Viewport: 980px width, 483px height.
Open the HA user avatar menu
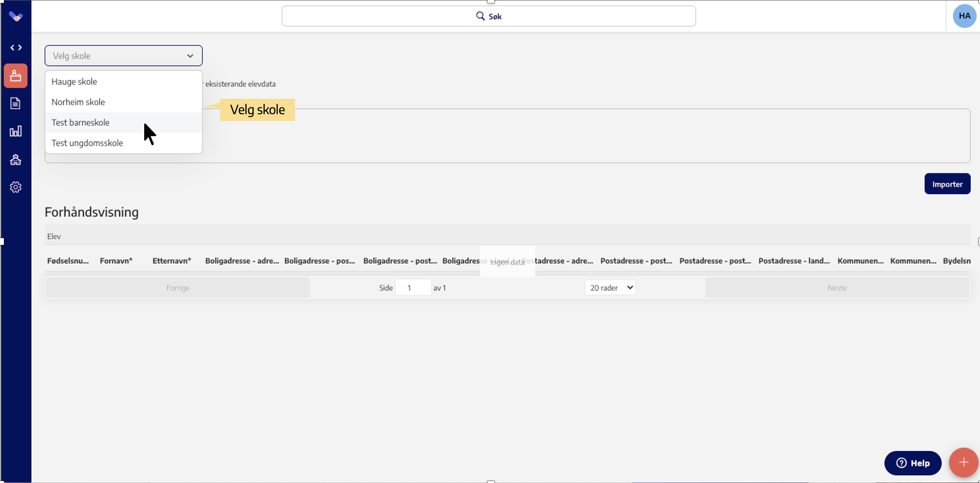[x=964, y=16]
